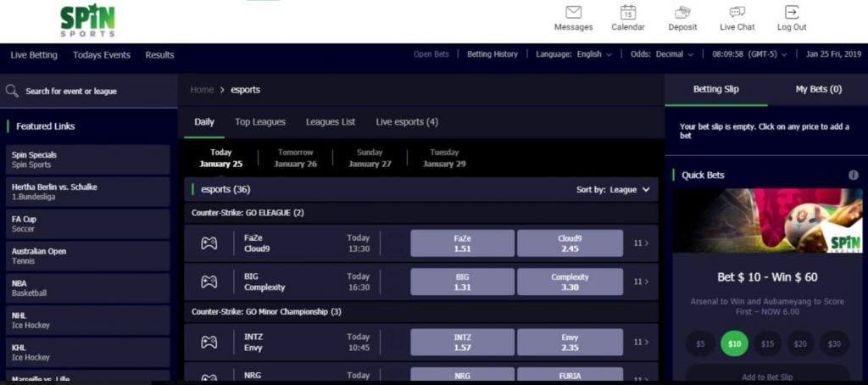Open the Live Chat bubble icon
Screen dimensions: 868x385
pyautogui.click(x=737, y=12)
